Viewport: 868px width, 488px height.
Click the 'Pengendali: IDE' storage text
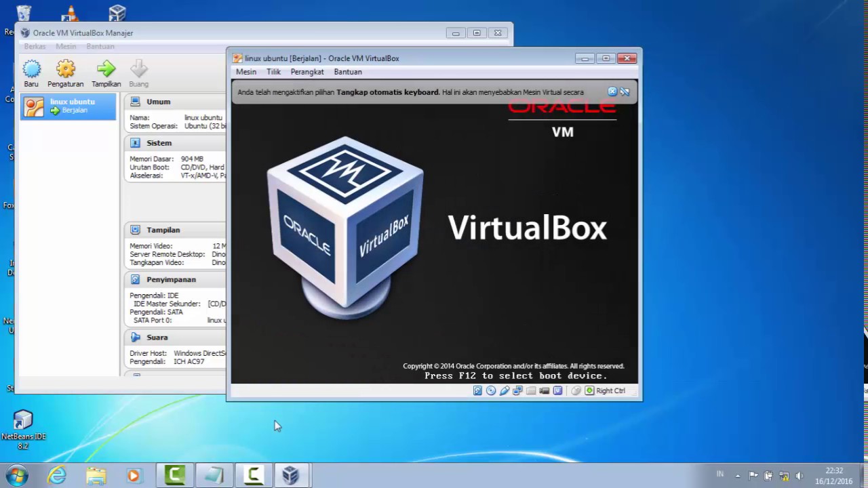click(154, 296)
